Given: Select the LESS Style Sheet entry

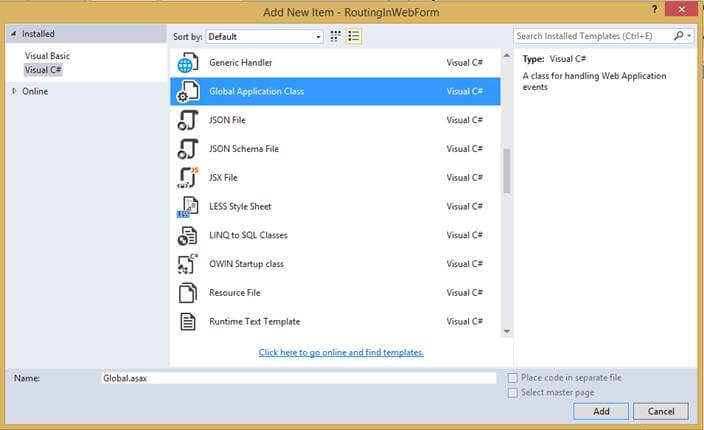Looking at the screenshot, I should [x=335, y=206].
